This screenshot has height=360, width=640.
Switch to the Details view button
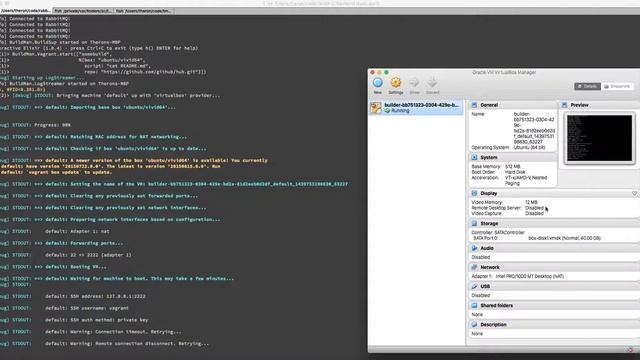click(587, 86)
